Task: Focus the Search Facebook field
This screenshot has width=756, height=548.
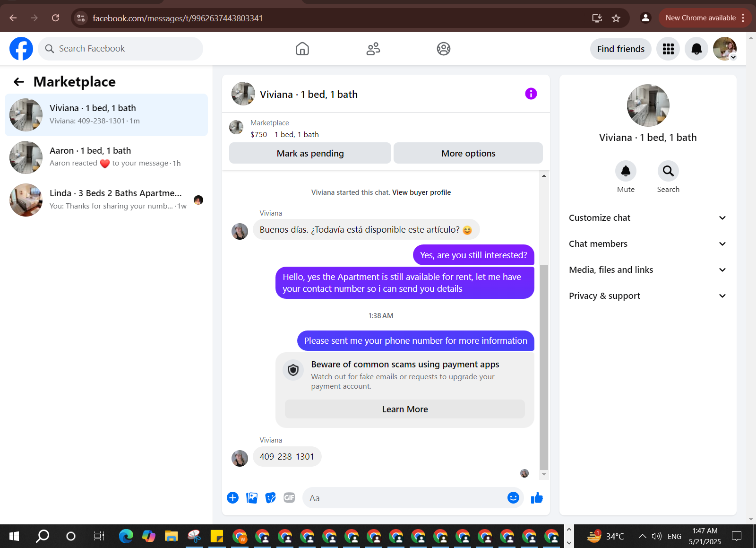Action: (120, 49)
